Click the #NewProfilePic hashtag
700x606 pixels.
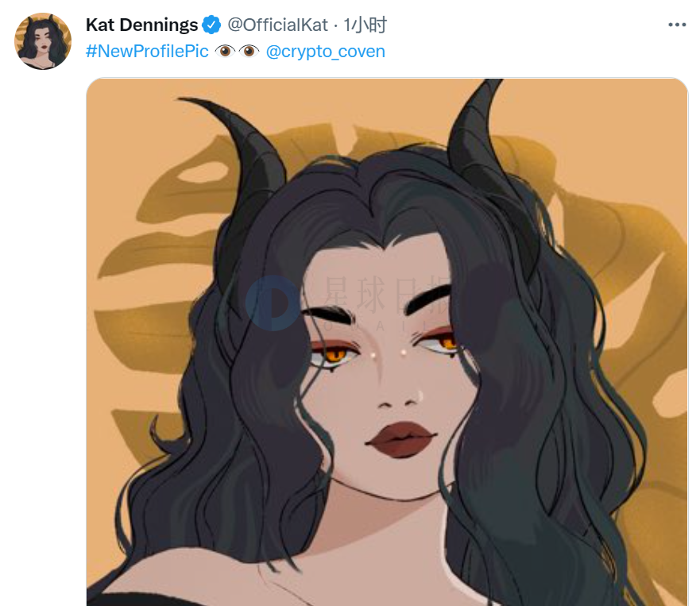(147, 52)
